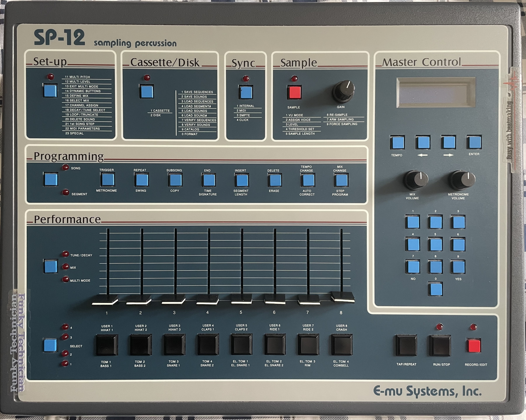
Task: Grab performance slider 2
Action: tap(139, 300)
